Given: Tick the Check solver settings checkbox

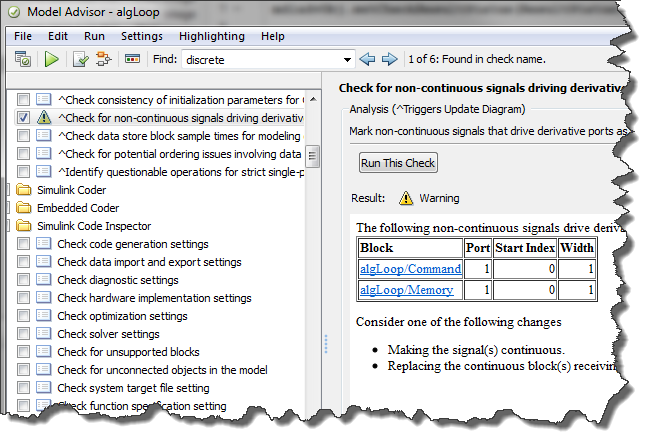Looking at the screenshot, I should pos(24,334).
